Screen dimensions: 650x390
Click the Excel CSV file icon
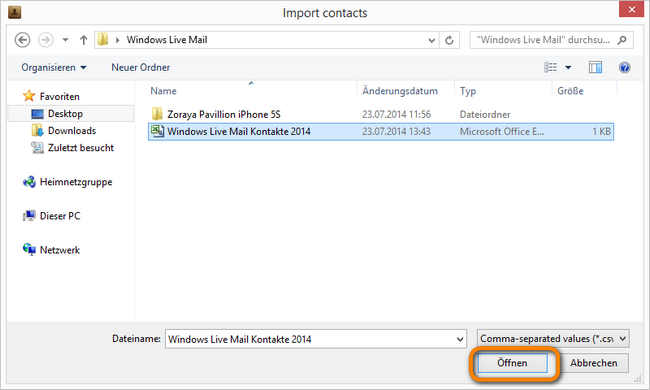click(158, 131)
